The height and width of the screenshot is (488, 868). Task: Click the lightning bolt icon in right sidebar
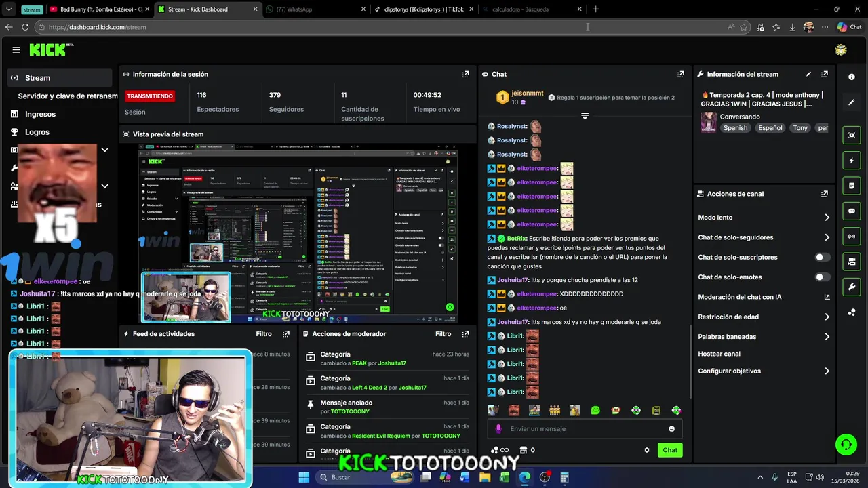coord(852,161)
